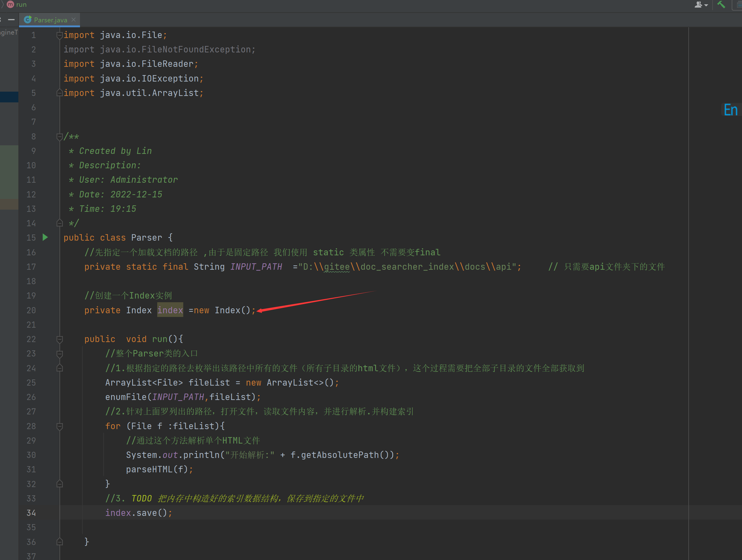Collapse the comment block starting at line 23
The width and height of the screenshot is (742, 560).
coord(60,354)
